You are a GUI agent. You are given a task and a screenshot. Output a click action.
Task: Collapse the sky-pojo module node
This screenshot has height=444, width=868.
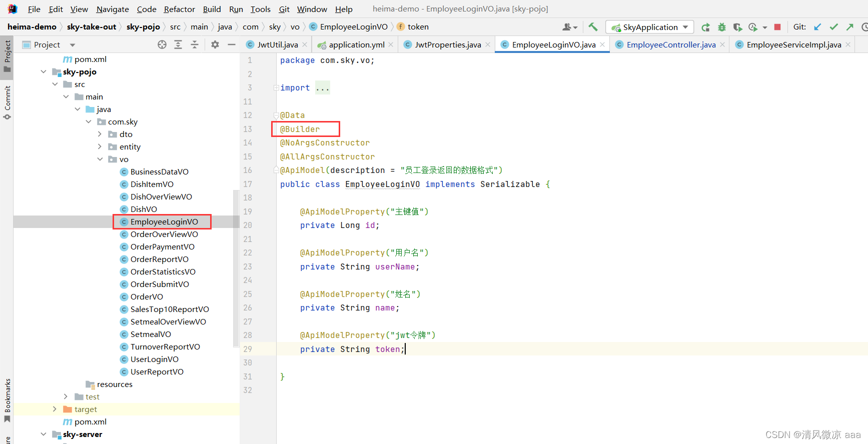[x=44, y=71]
